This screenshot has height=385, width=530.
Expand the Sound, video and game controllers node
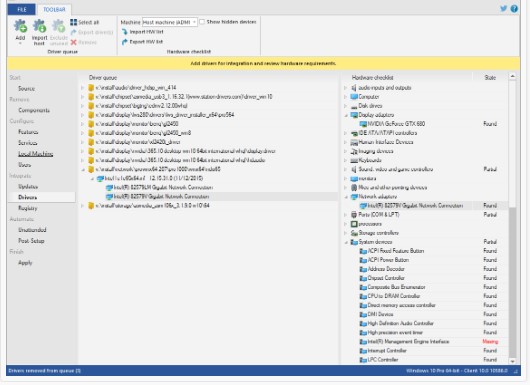(x=346, y=169)
